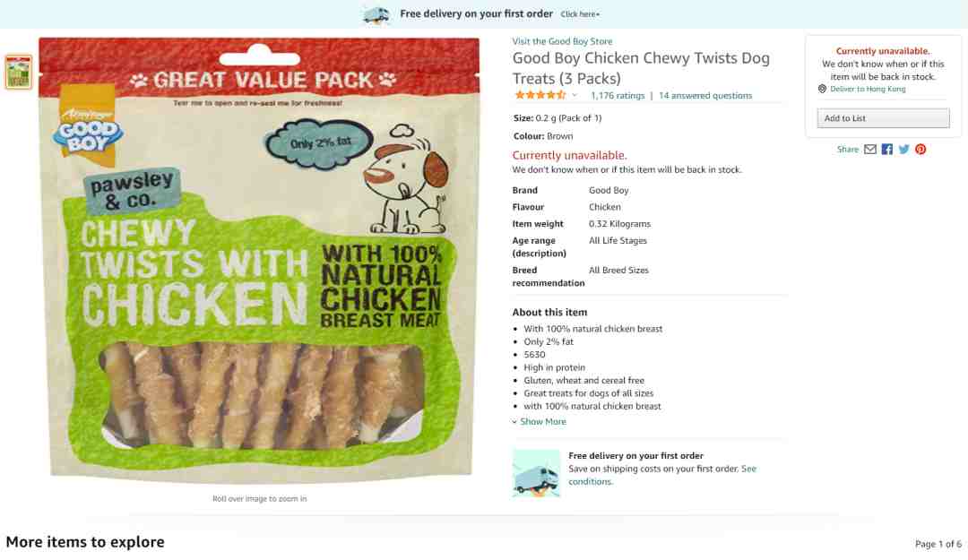
Task: Click the delivery location pin icon
Action: point(822,89)
